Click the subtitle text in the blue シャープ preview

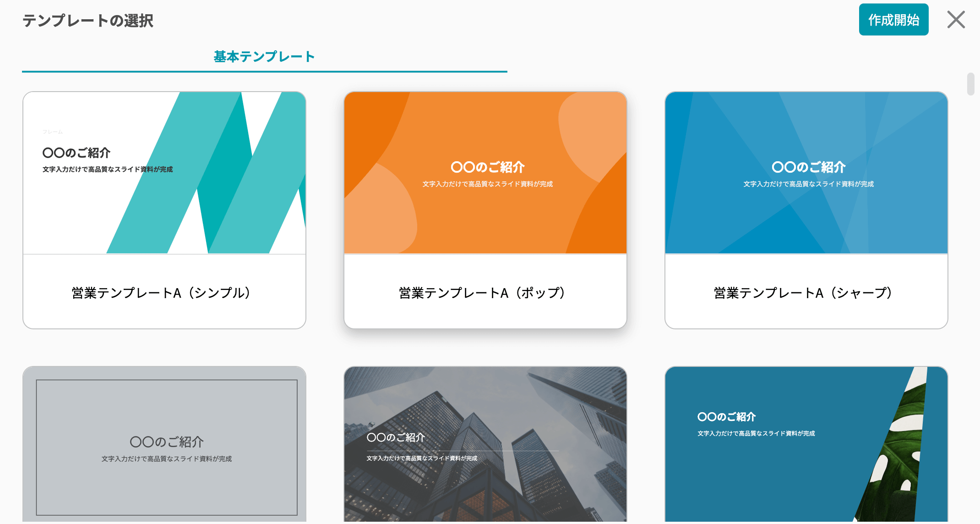click(x=808, y=184)
